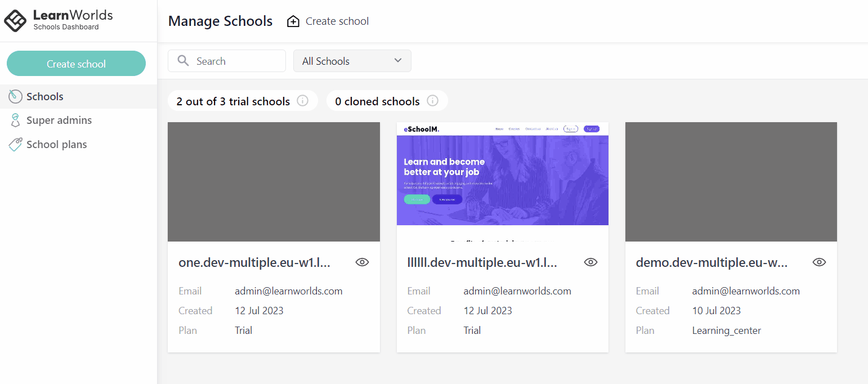The height and width of the screenshot is (384, 868).
Task: Show the llllll.dev-multiple school using its eye icon
Action: pos(590,262)
